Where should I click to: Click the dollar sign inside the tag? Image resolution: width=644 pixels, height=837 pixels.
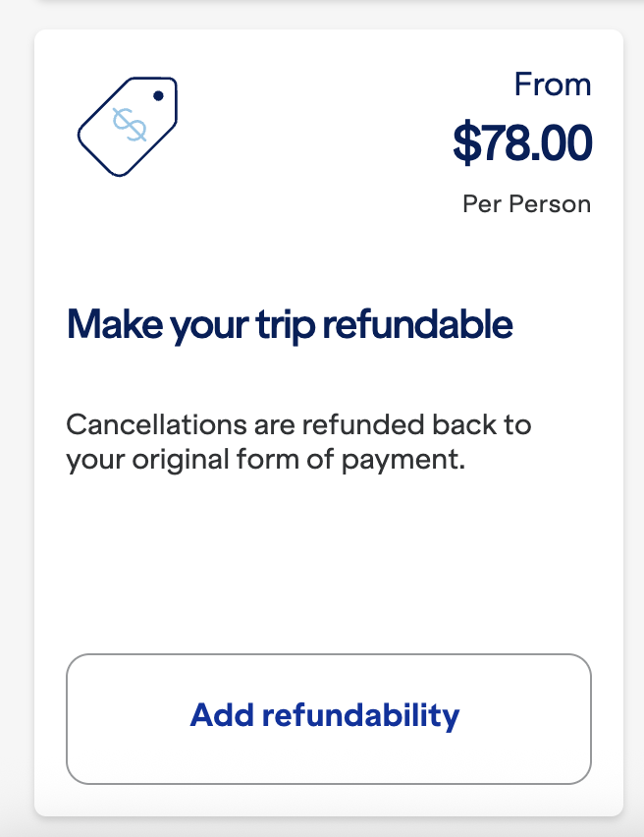[129, 126]
